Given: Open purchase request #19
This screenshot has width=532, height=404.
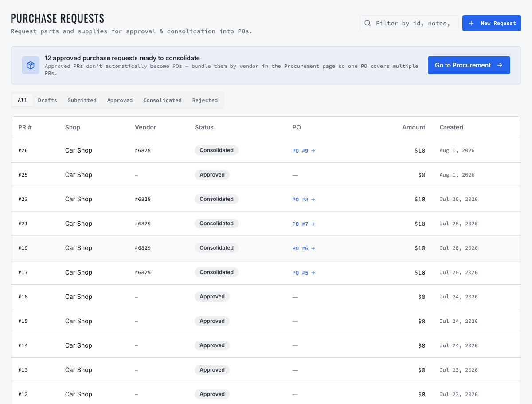Looking at the screenshot, I should [266, 248].
